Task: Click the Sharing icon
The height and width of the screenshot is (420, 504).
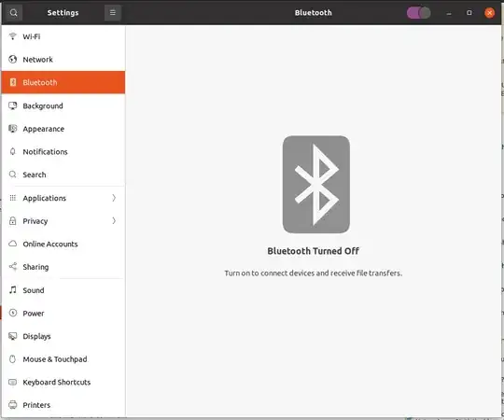Action: (x=12, y=266)
